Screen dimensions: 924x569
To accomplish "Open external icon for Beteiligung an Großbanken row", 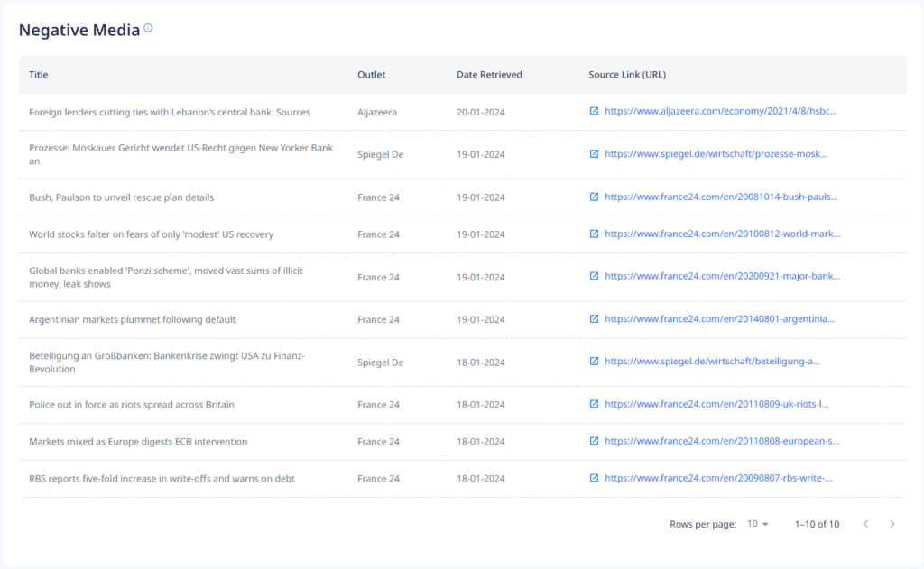I will pos(594,361).
